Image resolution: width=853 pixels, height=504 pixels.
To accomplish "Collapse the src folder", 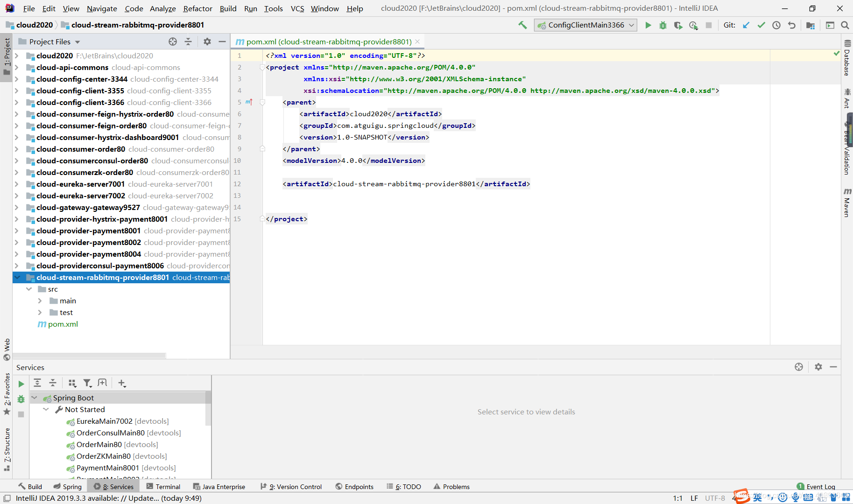I will click(x=29, y=289).
